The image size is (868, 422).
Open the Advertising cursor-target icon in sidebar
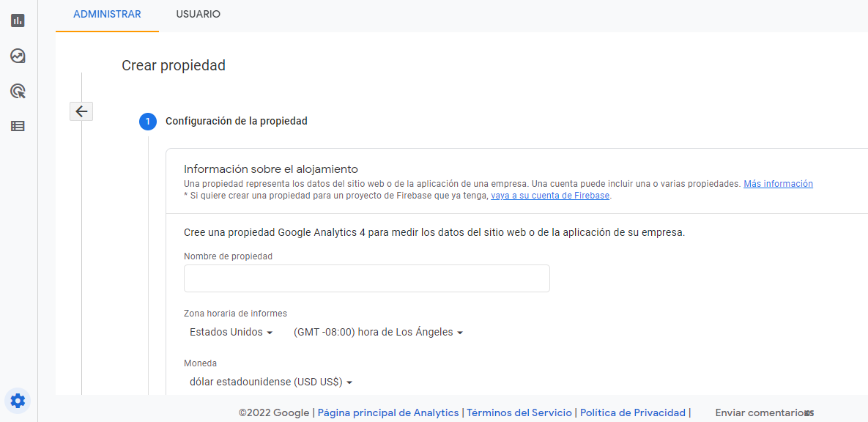click(x=18, y=92)
